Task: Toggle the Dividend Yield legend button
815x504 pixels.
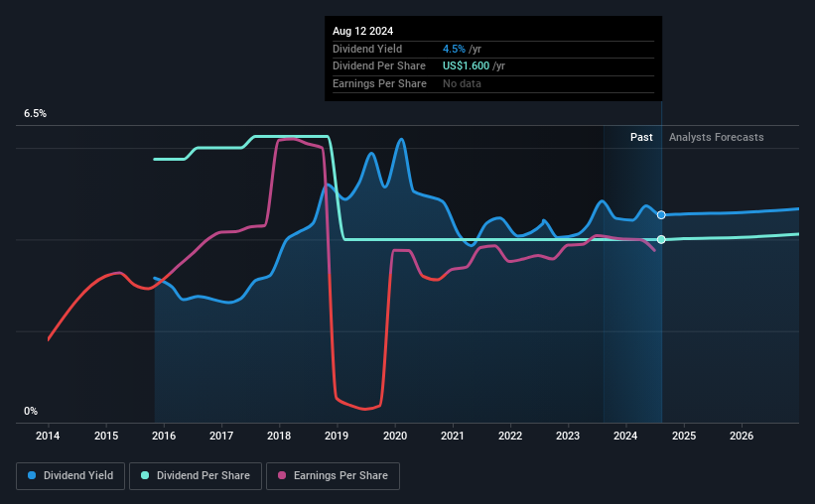Action: [x=70, y=476]
